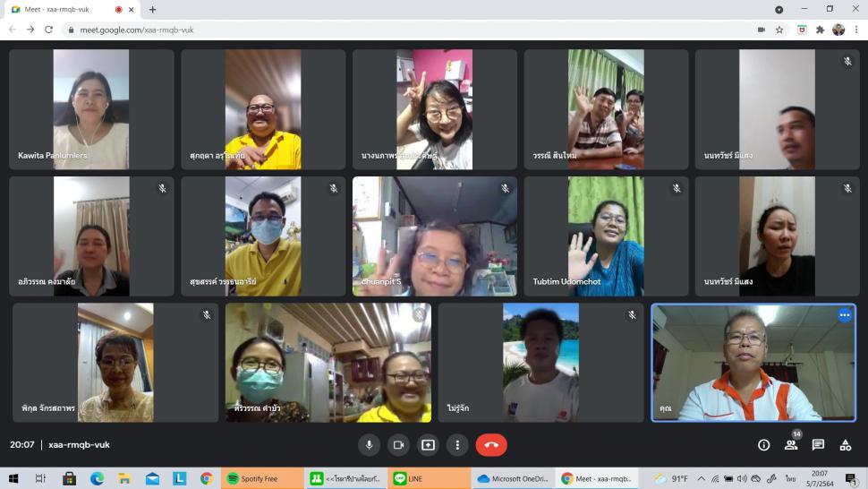Turn off the camera
The width and height of the screenshot is (868, 489).
[398, 445]
